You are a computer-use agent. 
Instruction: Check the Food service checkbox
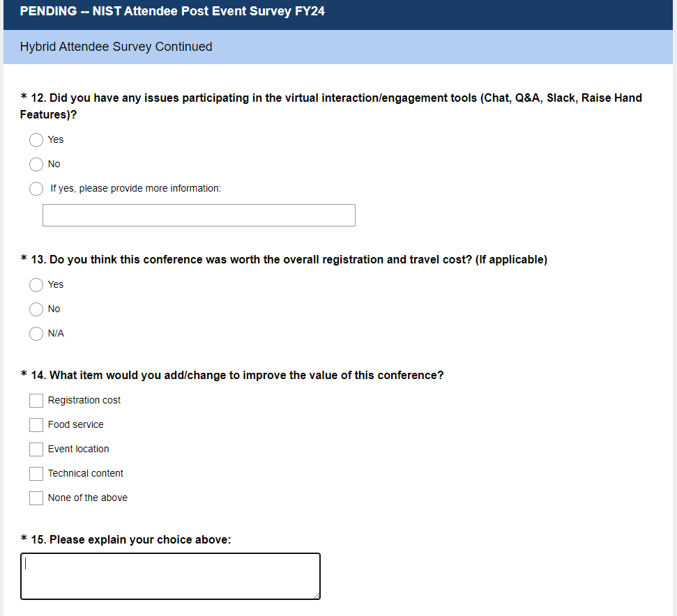coord(36,425)
